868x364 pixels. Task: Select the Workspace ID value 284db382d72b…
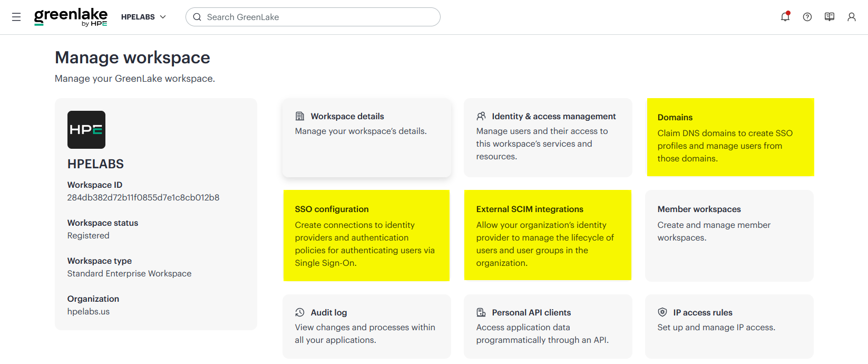click(143, 197)
